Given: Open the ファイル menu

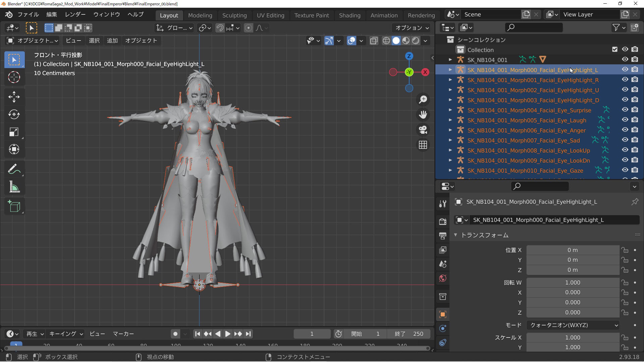Looking at the screenshot, I should pyautogui.click(x=28, y=14).
